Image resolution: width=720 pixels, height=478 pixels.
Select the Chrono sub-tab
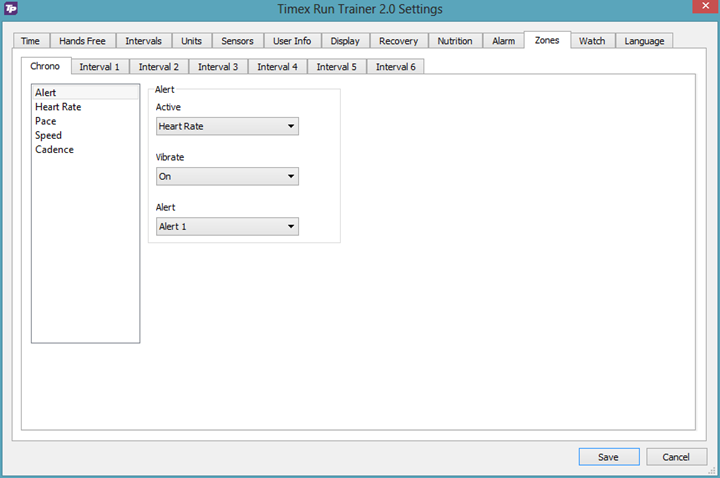click(x=45, y=66)
